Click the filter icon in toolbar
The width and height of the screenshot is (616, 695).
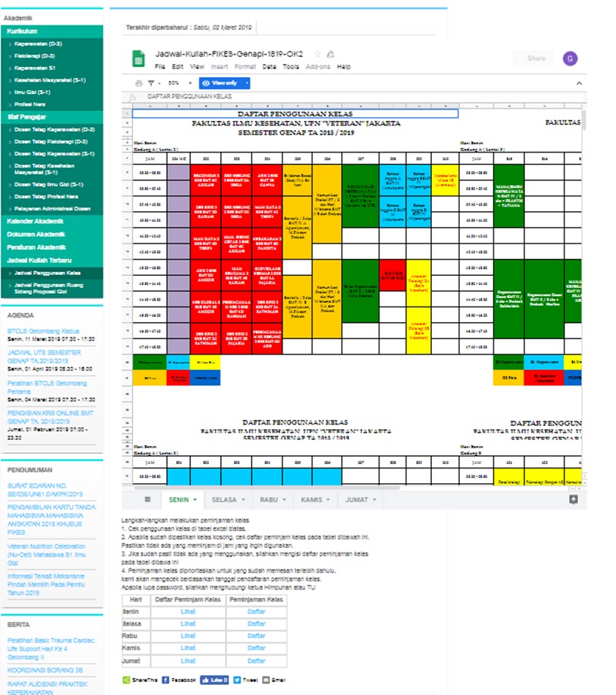151,82
